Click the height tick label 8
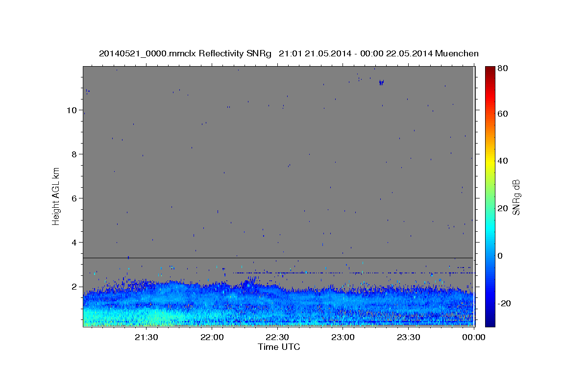Image resolution: width=588 pixels, height=392 pixels. pos(75,154)
